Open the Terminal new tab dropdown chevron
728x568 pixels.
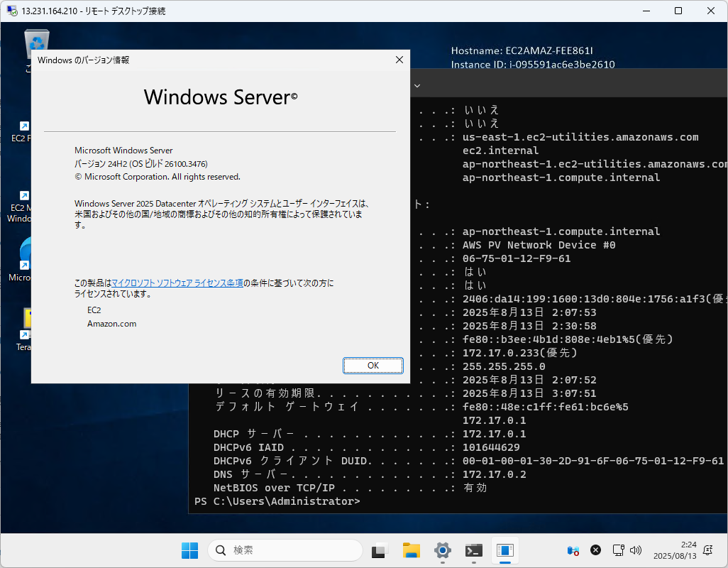417,85
